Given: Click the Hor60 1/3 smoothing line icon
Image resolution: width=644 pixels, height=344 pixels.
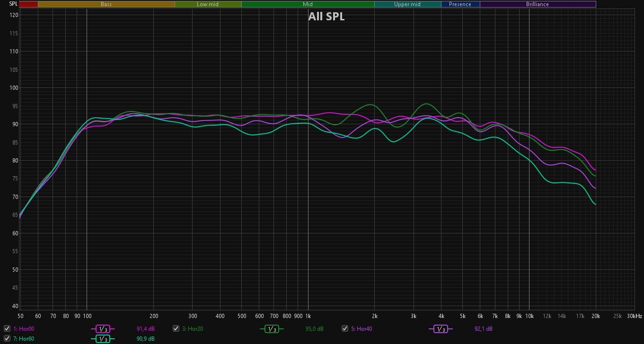Looking at the screenshot, I should click(x=103, y=339).
